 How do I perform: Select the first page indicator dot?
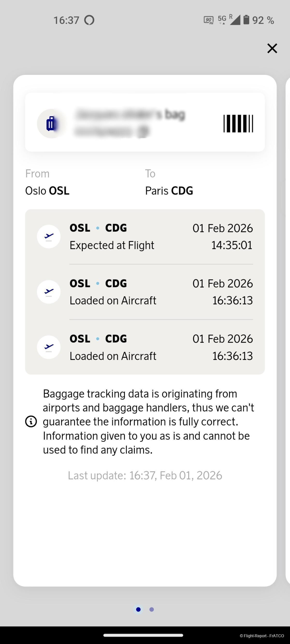tap(138, 609)
